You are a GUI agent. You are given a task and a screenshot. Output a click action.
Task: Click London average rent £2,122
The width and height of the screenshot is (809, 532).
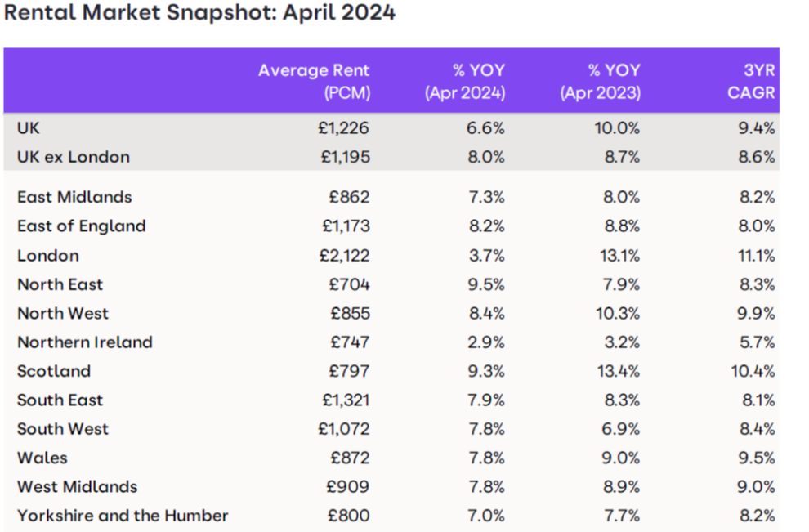(x=345, y=256)
